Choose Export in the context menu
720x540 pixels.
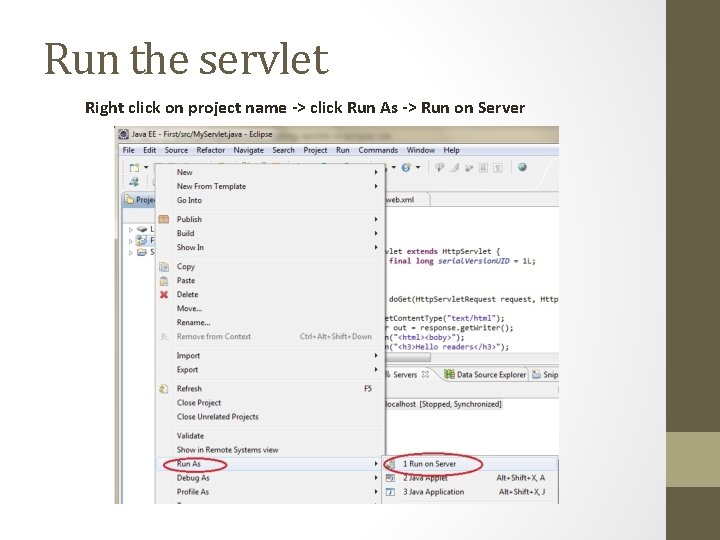[270, 370]
